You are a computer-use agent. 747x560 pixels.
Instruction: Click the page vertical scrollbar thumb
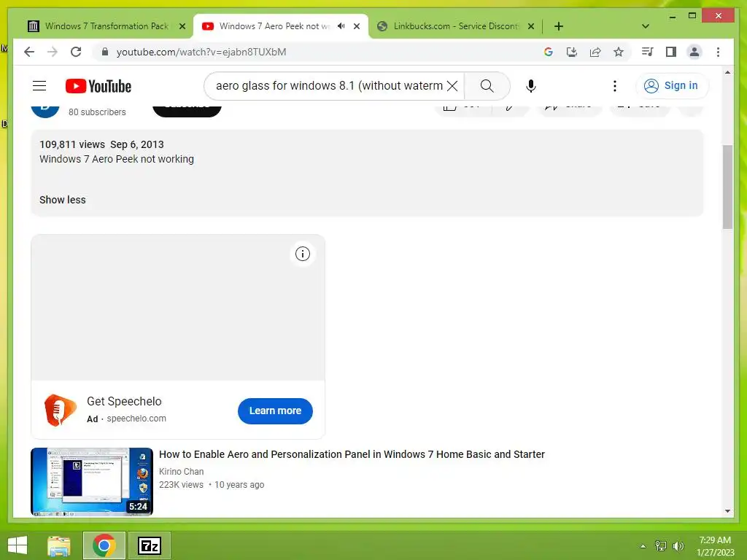point(727,187)
